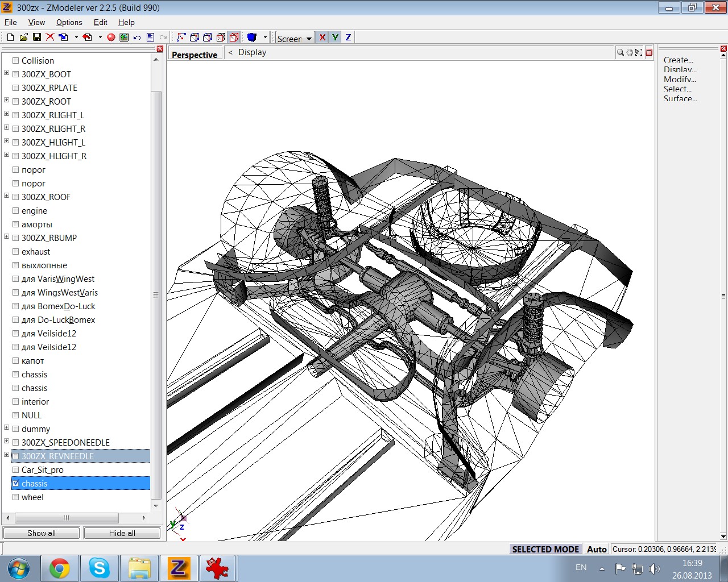728x582 pixels.
Task: Expand the 300ZX_SPEEDONEEDLE tree node
Action: pos(7,441)
